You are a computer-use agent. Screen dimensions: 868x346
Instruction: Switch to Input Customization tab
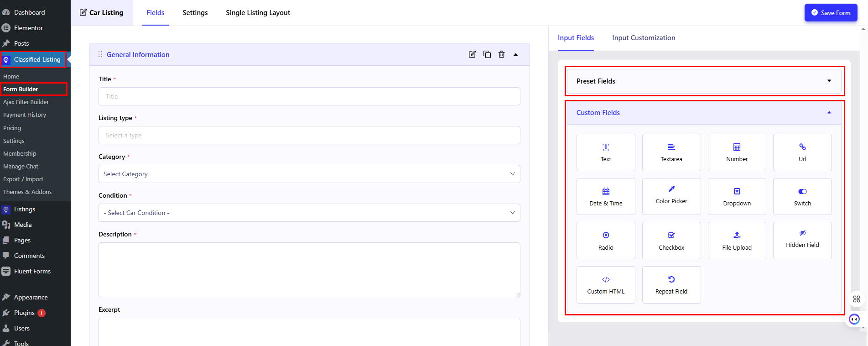pos(644,38)
